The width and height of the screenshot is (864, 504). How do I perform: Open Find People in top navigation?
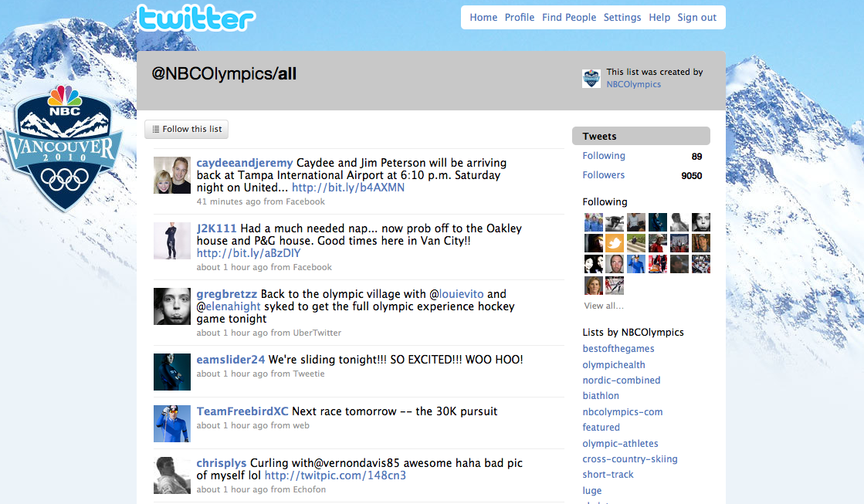pyautogui.click(x=568, y=17)
